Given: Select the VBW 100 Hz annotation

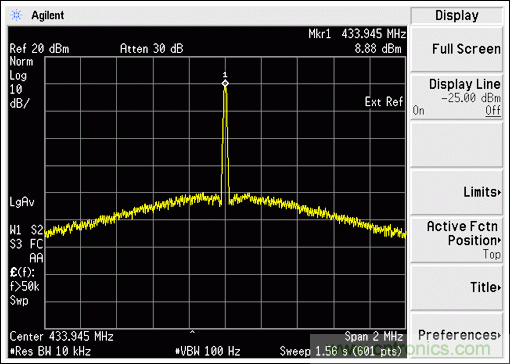Looking at the screenshot, I should point(208,351).
